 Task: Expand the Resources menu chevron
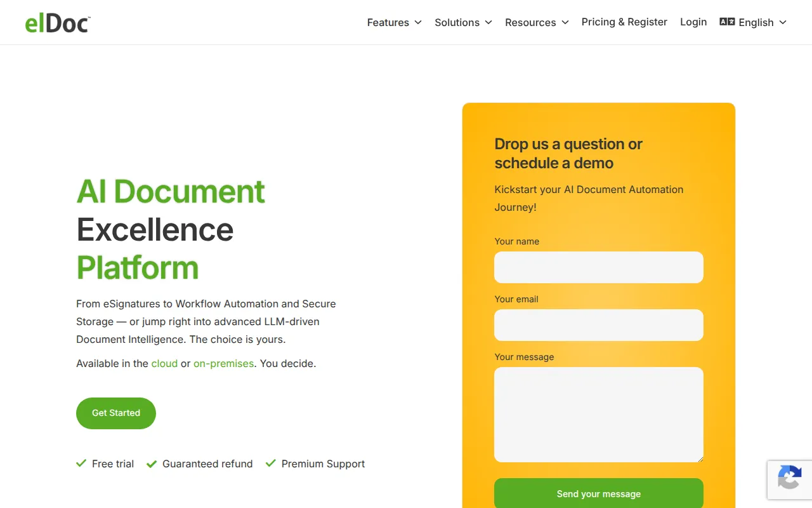[565, 22]
